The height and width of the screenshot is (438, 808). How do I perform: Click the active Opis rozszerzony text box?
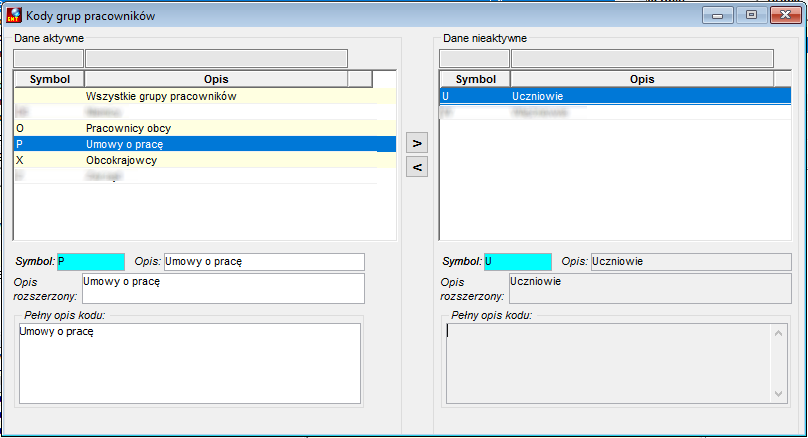(223, 289)
